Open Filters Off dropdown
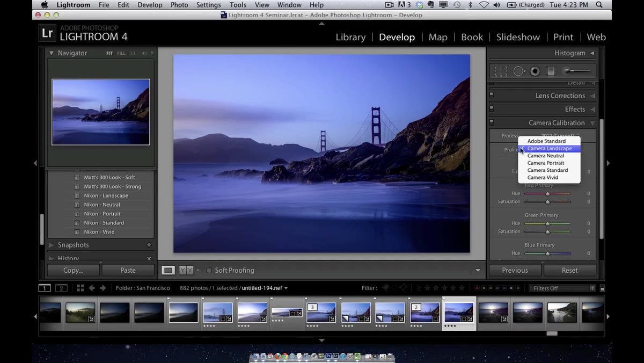The image size is (644, 363). [562, 288]
